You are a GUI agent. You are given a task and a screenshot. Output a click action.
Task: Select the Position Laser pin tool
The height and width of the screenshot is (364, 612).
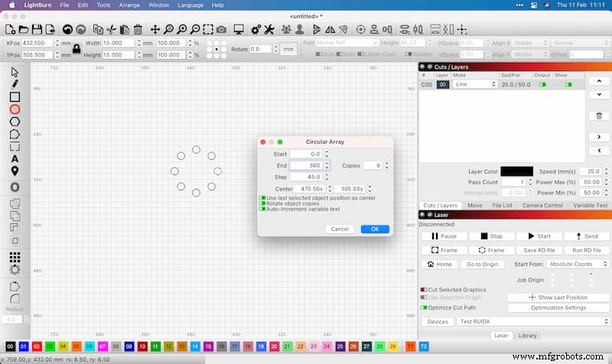(x=15, y=171)
